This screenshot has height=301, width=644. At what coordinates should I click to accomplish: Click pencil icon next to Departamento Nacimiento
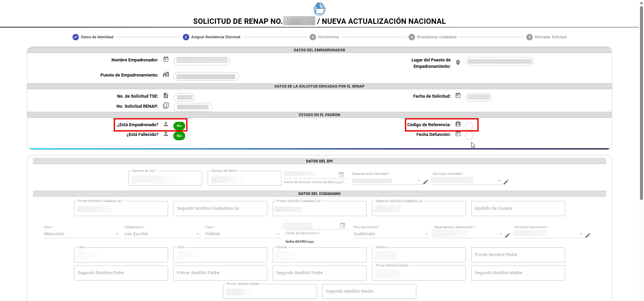pos(507,236)
